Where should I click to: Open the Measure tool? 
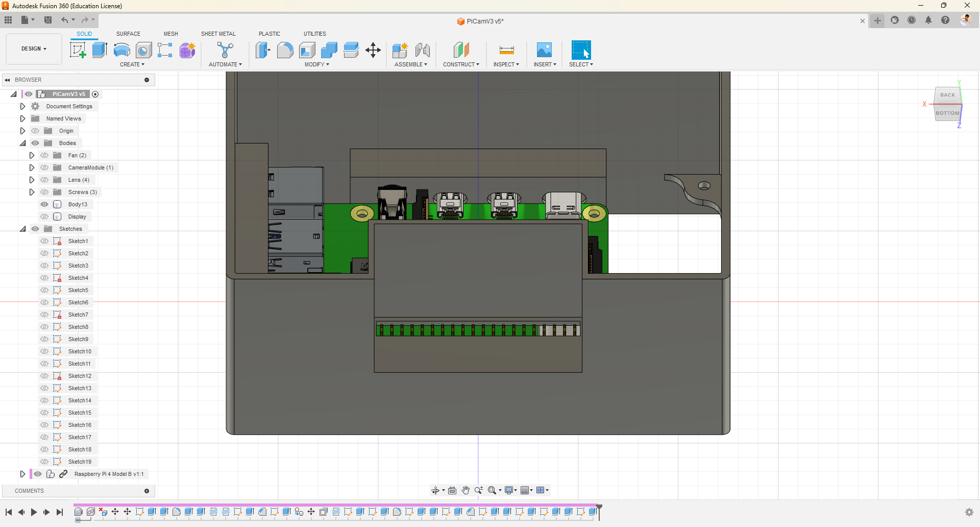click(506, 50)
